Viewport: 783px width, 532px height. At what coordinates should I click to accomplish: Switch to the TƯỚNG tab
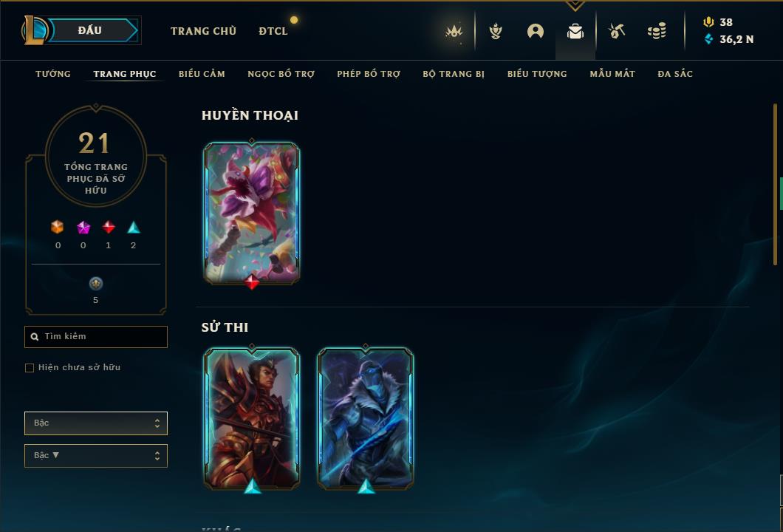coord(53,74)
